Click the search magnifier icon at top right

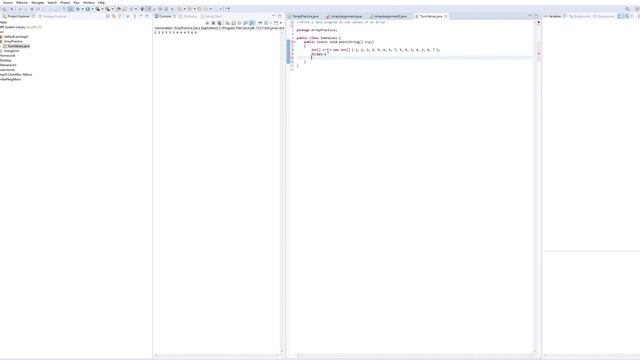coord(627,9)
